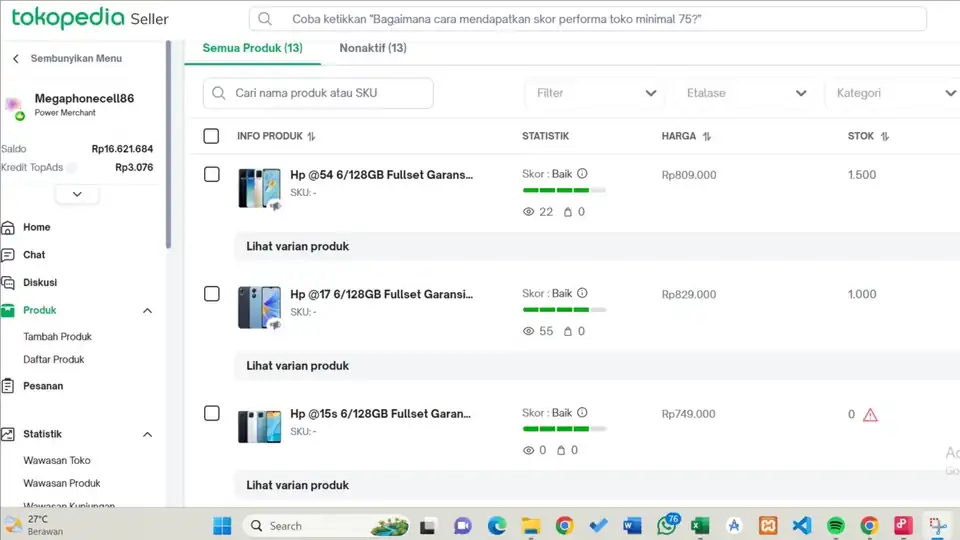Click the stock warning triangle for Hp @15s
The height and width of the screenshot is (540, 960).
coord(870,415)
